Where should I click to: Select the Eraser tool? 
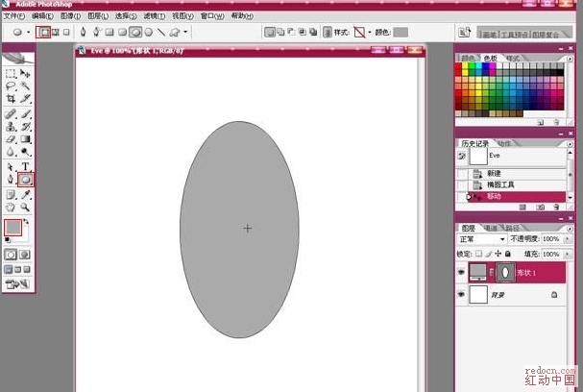[11, 139]
